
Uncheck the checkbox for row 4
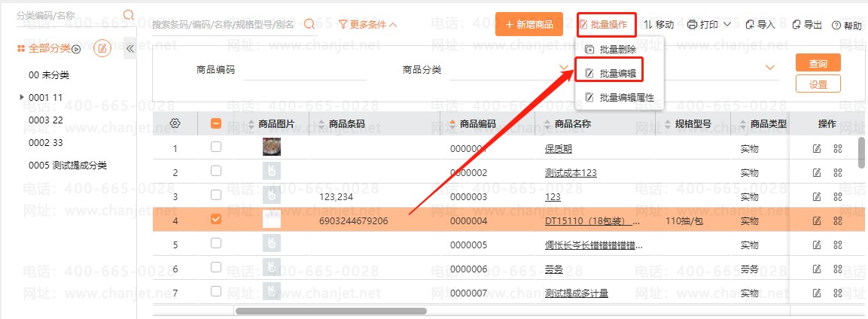tap(216, 220)
